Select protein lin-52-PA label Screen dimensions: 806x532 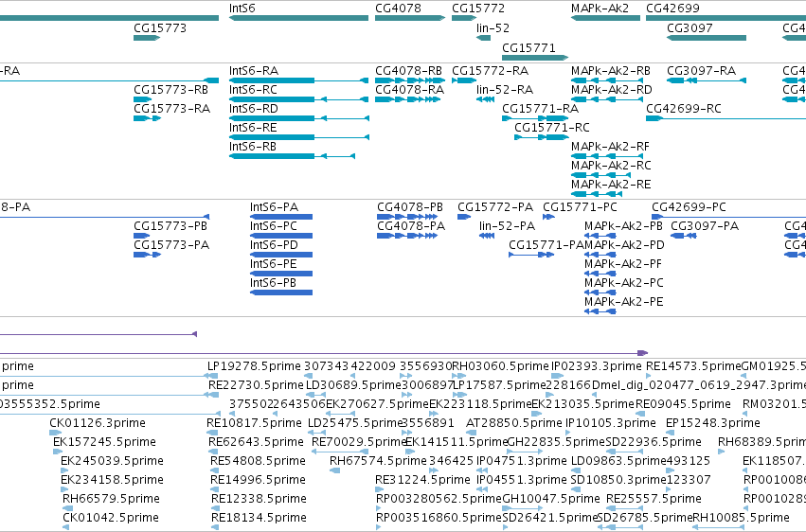click(508, 226)
